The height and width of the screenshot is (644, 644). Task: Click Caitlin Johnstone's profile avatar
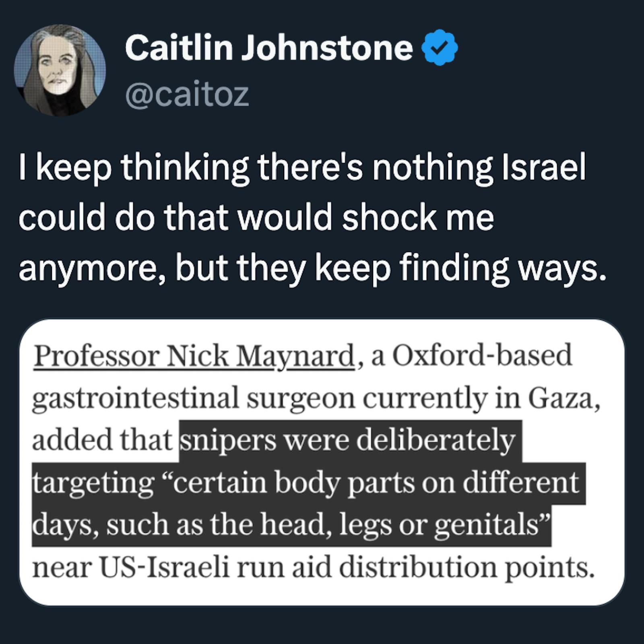(60, 70)
